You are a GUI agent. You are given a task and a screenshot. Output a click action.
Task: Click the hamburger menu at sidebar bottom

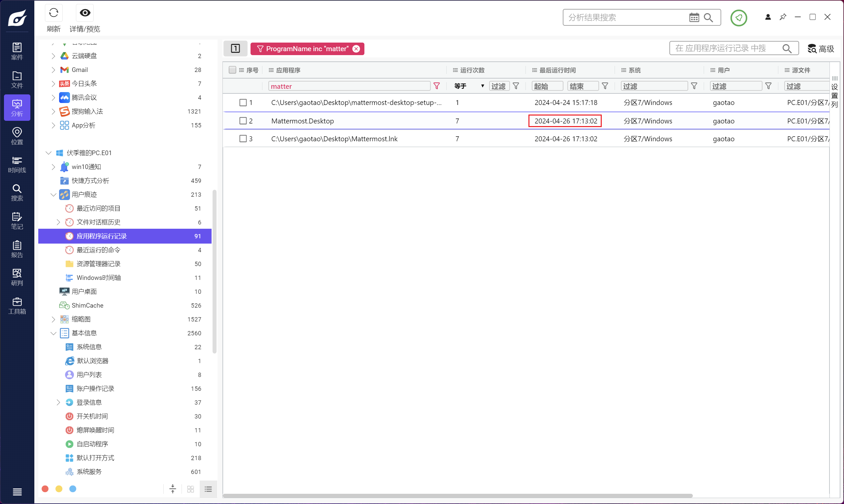click(17, 492)
